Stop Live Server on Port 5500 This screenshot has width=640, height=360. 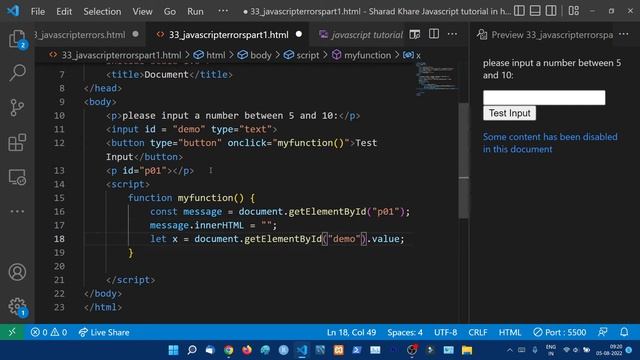(x=560, y=332)
